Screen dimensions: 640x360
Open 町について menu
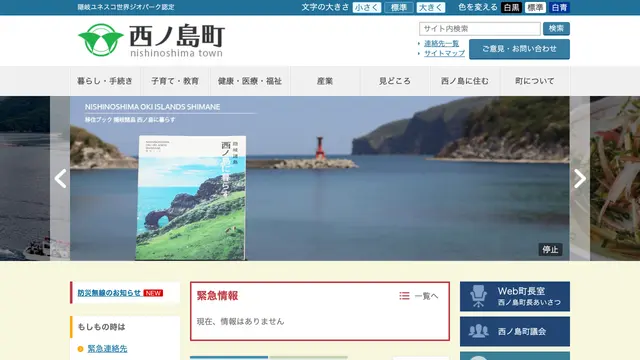point(535,81)
